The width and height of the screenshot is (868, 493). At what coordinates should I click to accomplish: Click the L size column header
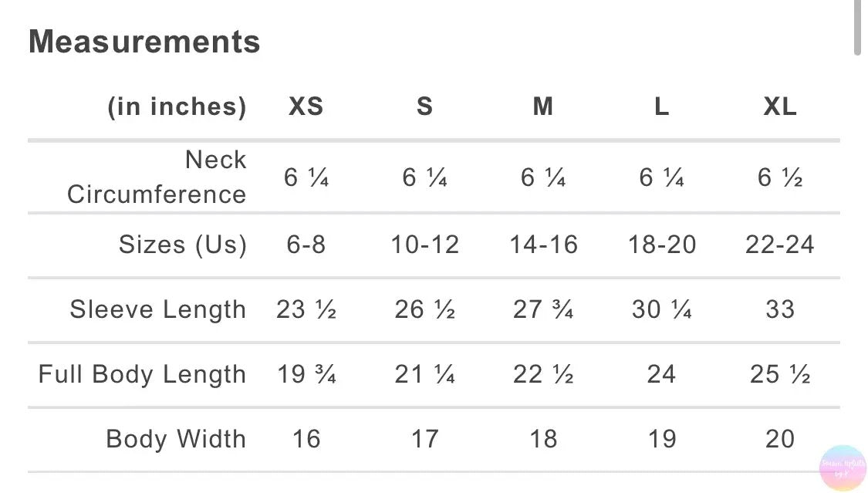661,106
